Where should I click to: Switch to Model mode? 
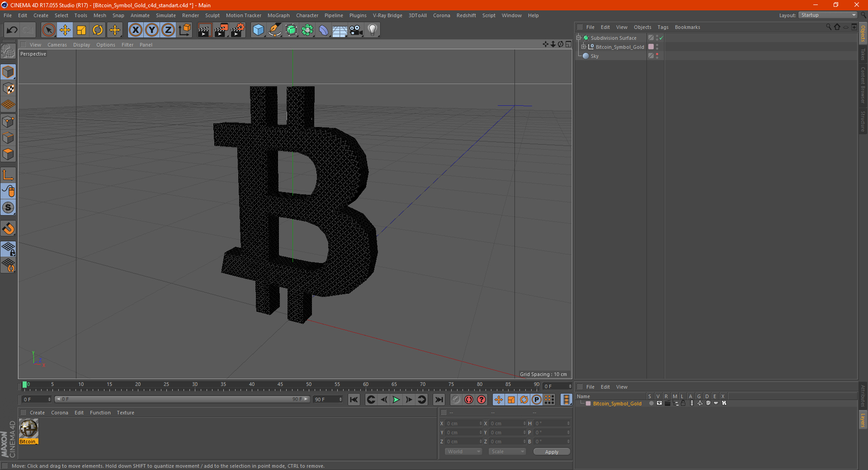click(8, 72)
